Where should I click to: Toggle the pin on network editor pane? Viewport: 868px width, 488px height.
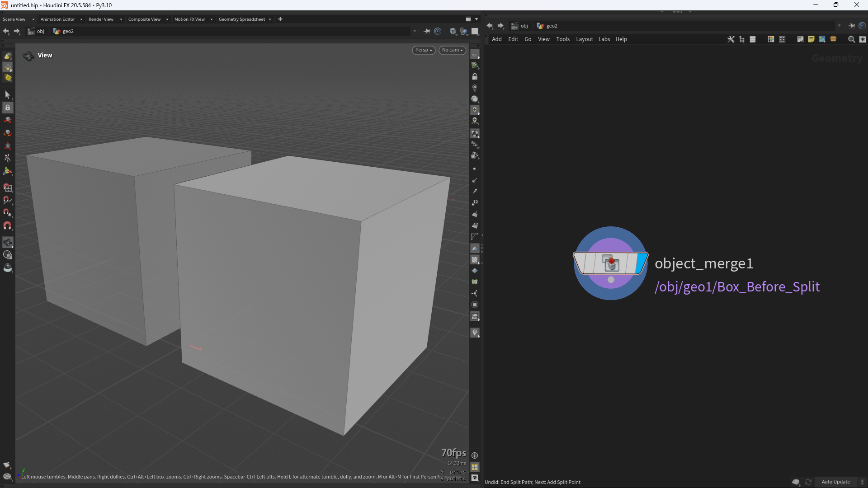(x=851, y=26)
